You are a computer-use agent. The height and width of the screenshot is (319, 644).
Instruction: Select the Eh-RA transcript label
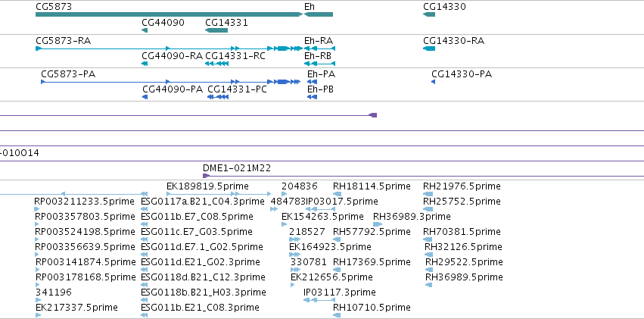[x=319, y=41]
